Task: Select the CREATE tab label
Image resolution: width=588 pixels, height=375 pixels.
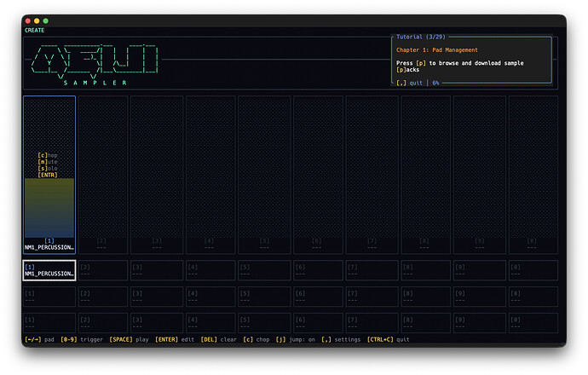Action: tap(34, 30)
